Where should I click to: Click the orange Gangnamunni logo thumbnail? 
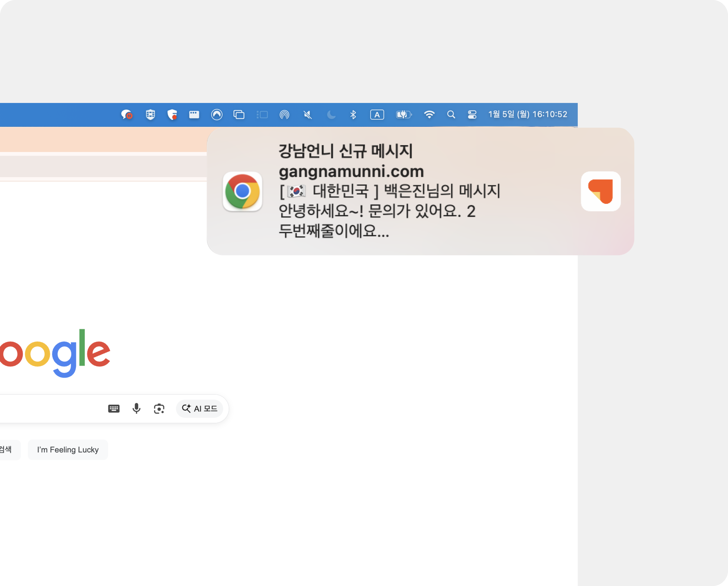[600, 191]
